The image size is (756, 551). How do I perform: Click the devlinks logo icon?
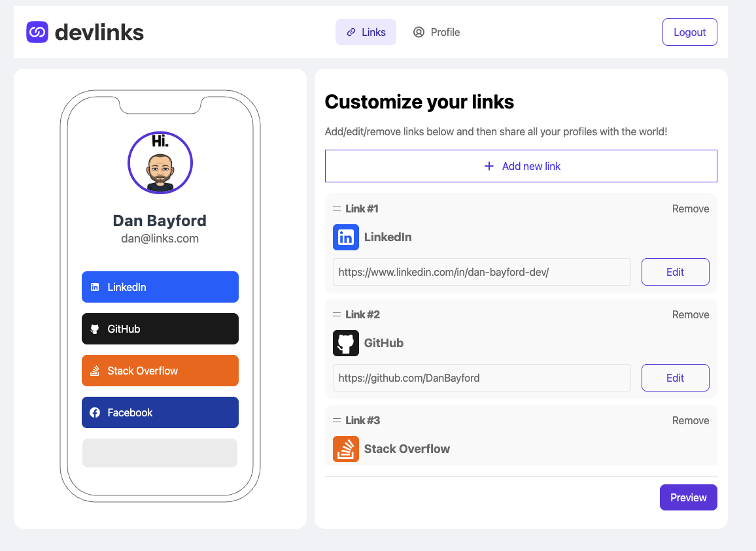(x=37, y=32)
